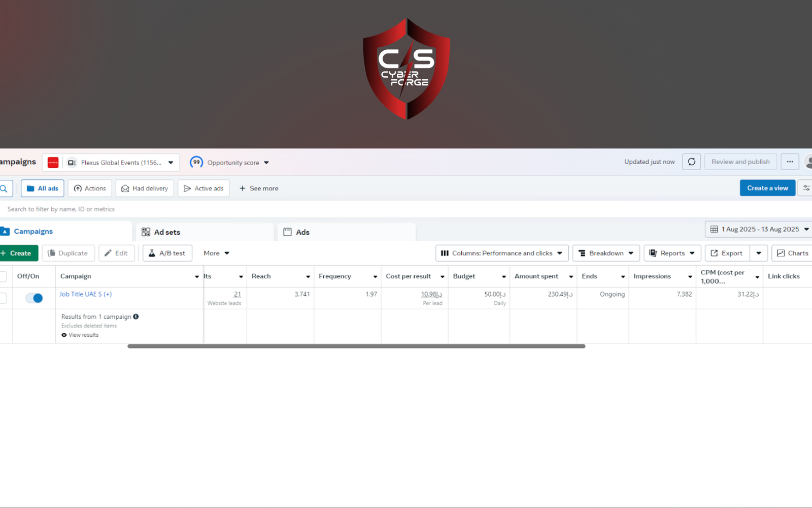Open the 1 Aug 2025 - 13 Aug 2025 date picker
Viewport: 812px width, 508px height.
click(758, 229)
